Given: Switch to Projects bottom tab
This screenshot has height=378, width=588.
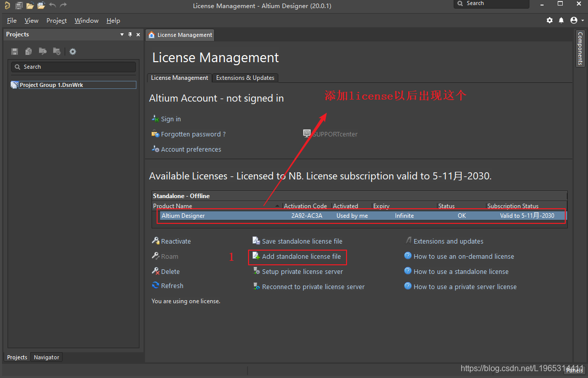Looking at the screenshot, I should [17, 357].
